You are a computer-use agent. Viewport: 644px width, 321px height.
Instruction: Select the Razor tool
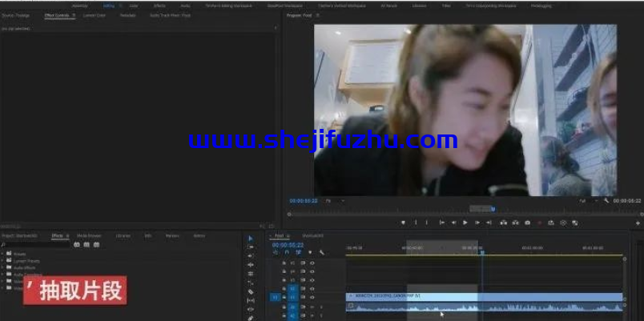tap(251, 292)
